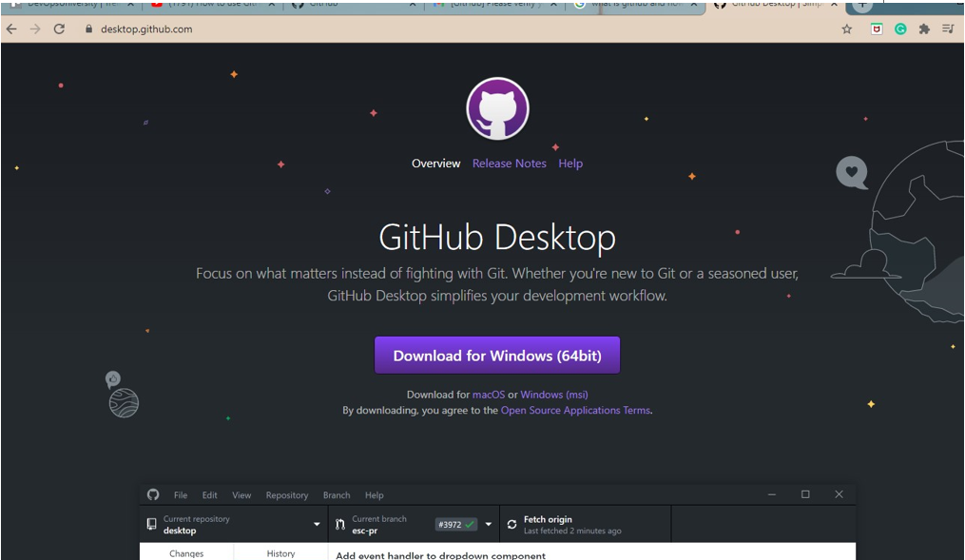Select the Overview navigation item
Image resolution: width=965 pixels, height=560 pixels.
435,164
